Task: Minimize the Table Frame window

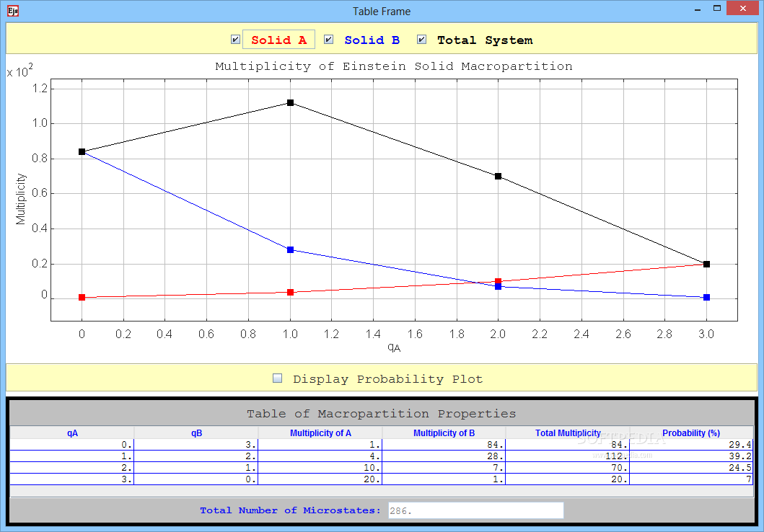Action: tap(698, 9)
